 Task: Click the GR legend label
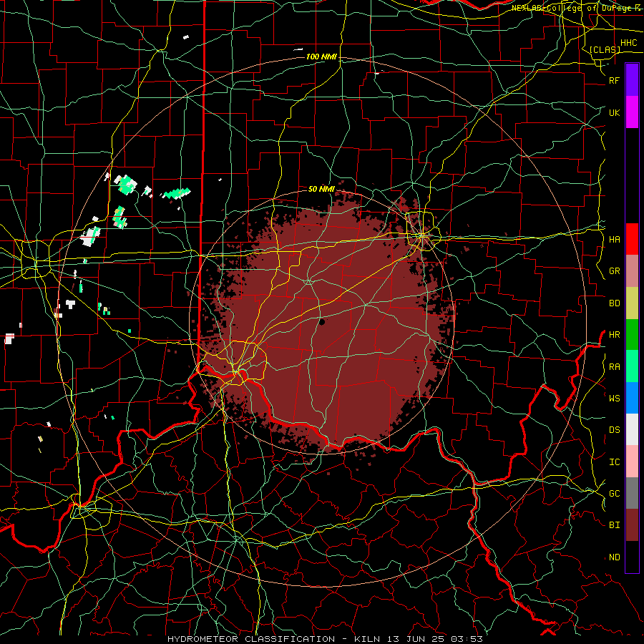tap(614, 271)
